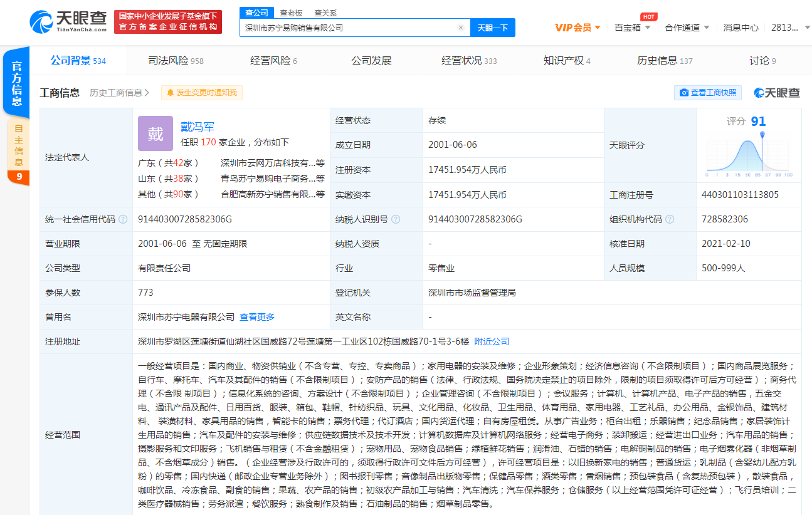Image resolution: width=812 pixels, height=515 pixels.
Task: Click 行业 value 零售业
Action: 441,268
